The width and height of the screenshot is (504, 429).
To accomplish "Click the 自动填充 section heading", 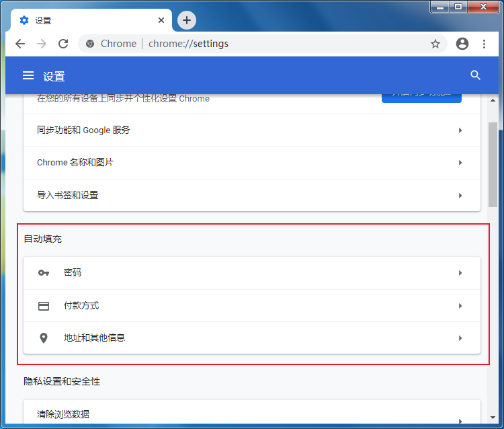I will click(43, 239).
